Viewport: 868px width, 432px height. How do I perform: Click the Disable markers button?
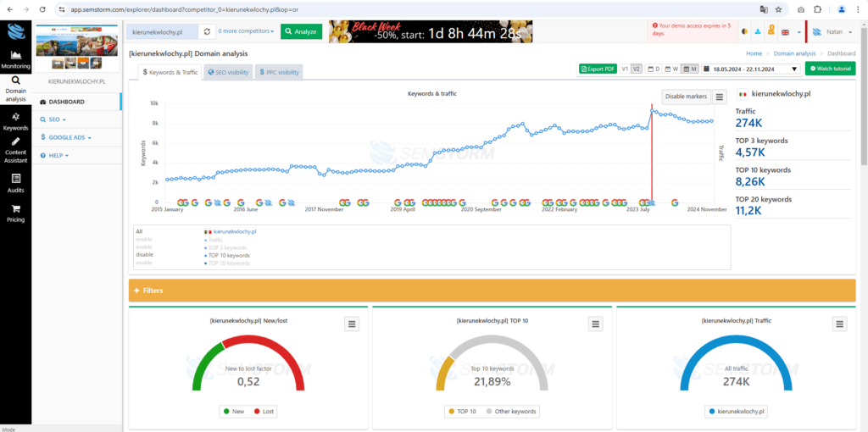click(x=686, y=97)
